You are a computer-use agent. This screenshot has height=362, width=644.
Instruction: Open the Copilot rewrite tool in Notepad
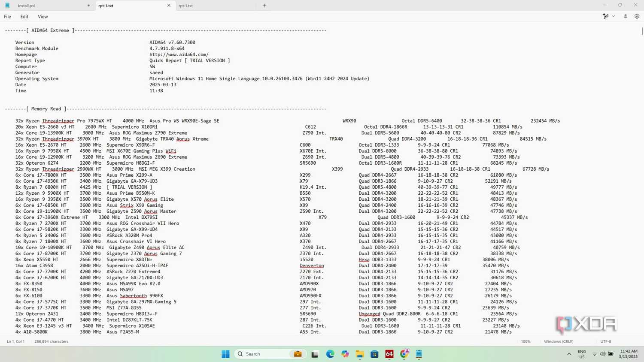(x=605, y=16)
